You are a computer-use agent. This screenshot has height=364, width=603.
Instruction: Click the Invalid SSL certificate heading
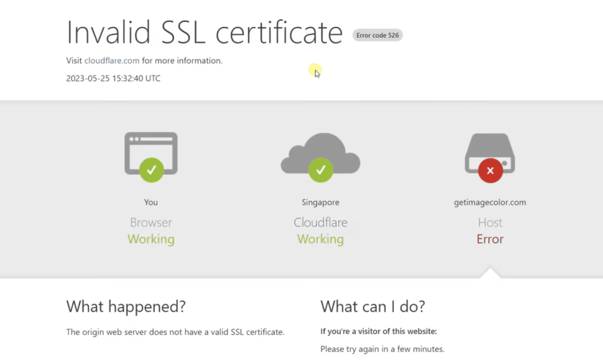(204, 32)
